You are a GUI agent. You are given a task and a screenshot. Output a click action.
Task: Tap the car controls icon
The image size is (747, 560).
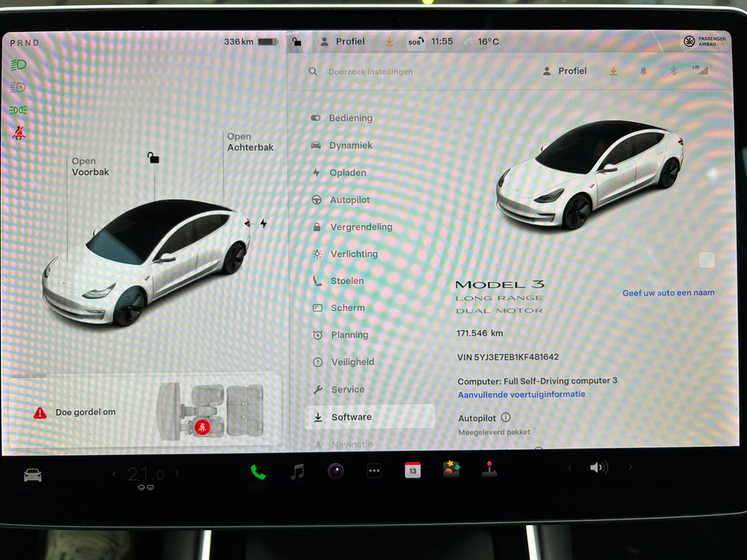tap(33, 475)
